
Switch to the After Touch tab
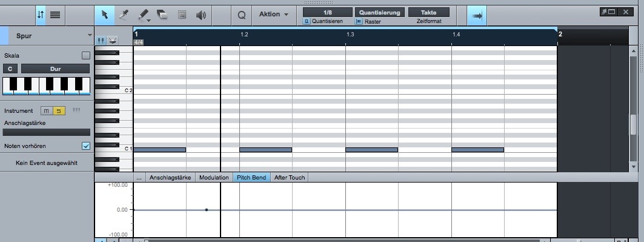[290, 178]
